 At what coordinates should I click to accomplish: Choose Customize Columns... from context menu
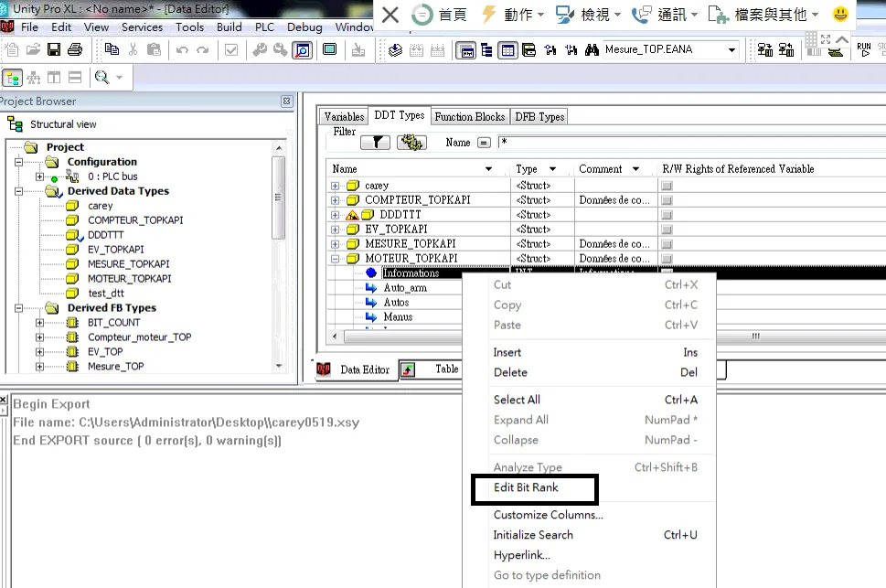548,515
